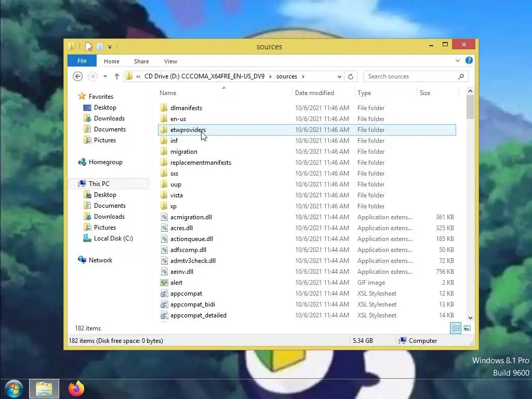This screenshot has height=399, width=532.
Task: Open Downloads under This PC
Action: 109,217
